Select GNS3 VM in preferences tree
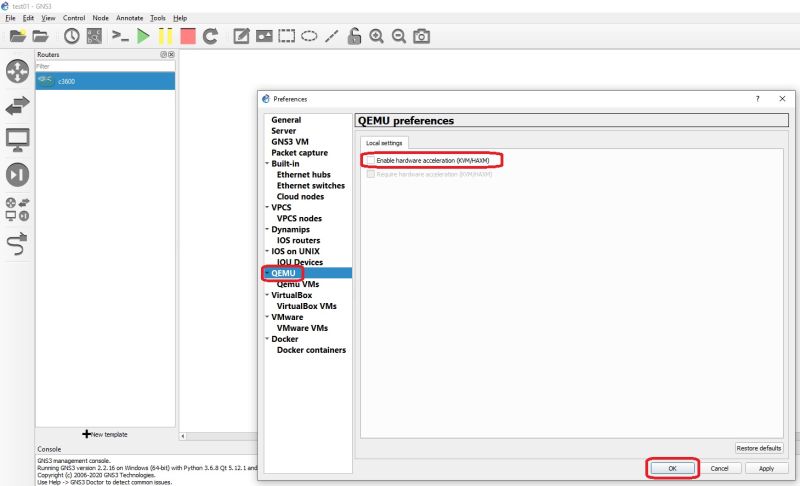800x486 pixels. pos(290,142)
